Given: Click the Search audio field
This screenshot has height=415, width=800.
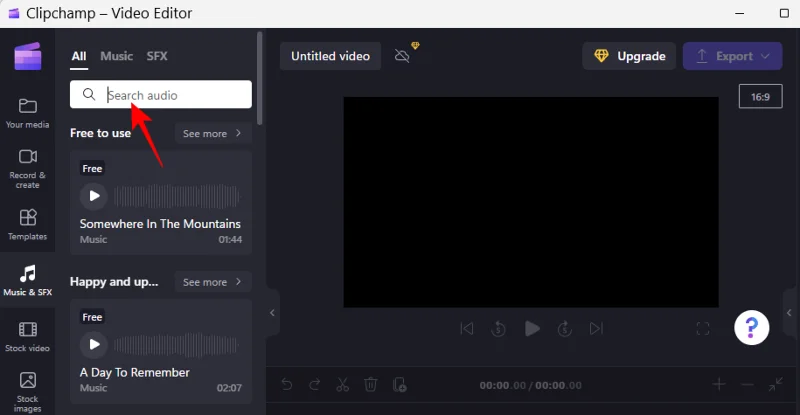Looking at the screenshot, I should click(x=161, y=94).
